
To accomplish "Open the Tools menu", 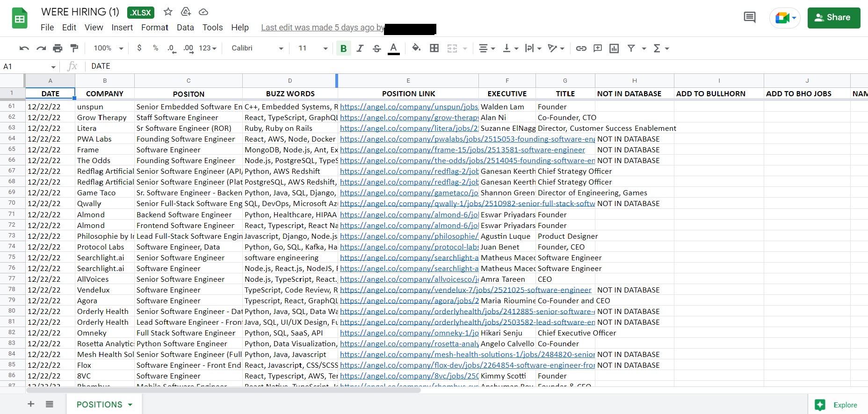I will (212, 28).
